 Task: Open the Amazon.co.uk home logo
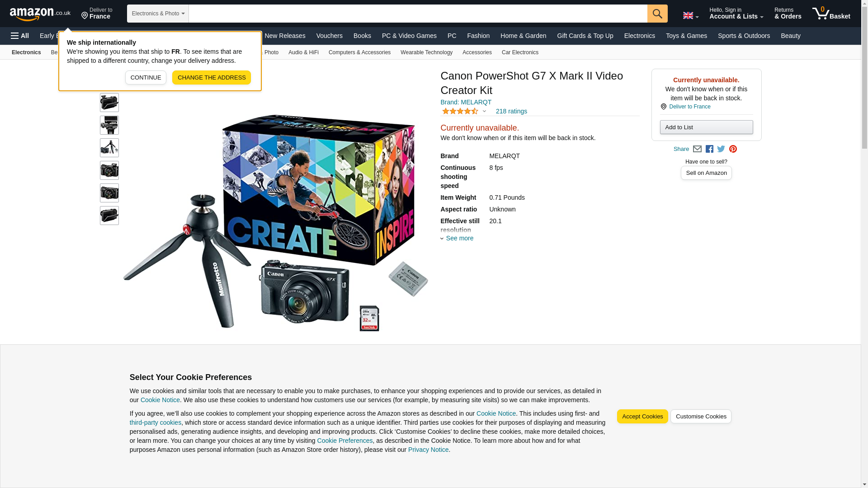[40, 14]
